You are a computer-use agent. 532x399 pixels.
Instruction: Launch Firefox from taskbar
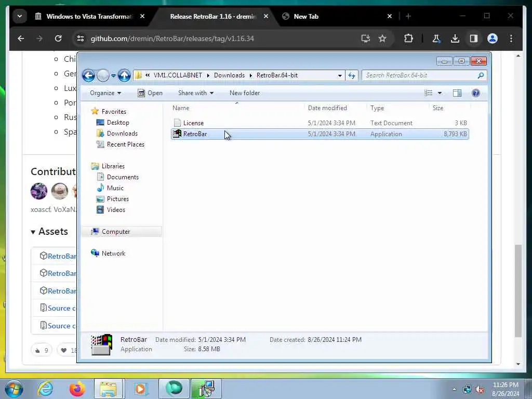77,389
